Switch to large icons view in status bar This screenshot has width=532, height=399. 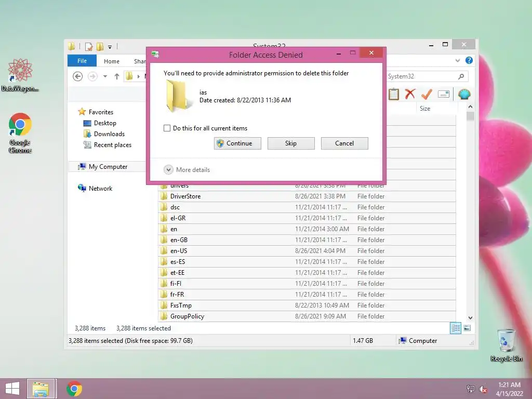[467, 328]
